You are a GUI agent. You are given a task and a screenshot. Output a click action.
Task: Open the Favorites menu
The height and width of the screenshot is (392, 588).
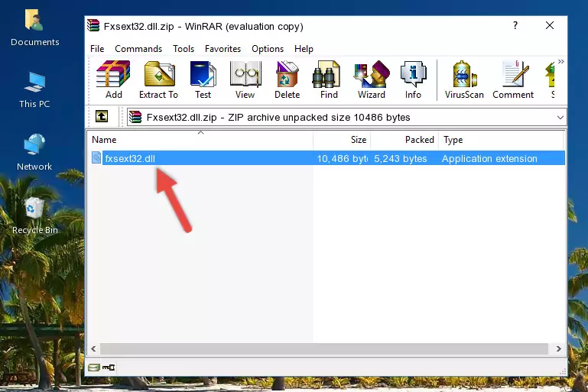(223, 49)
